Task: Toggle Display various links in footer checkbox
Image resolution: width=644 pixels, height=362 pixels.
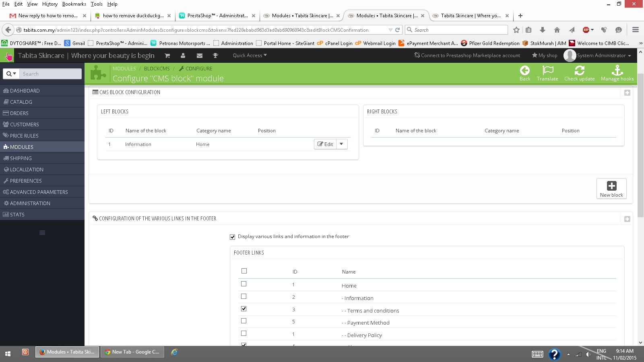Action: (x=232, y=237)
